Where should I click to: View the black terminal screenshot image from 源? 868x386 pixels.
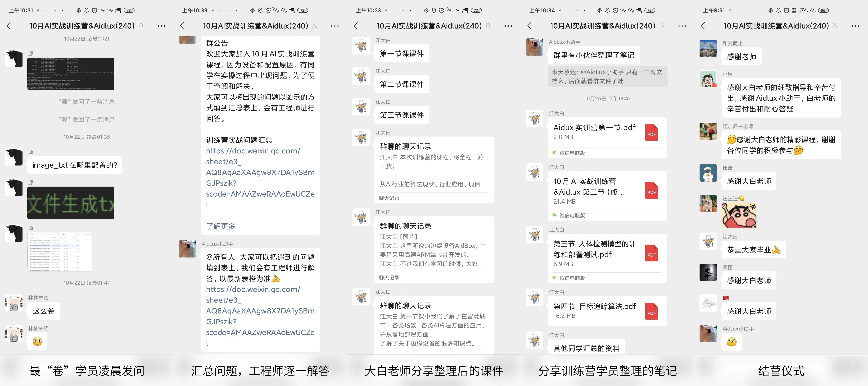(71, 74)
